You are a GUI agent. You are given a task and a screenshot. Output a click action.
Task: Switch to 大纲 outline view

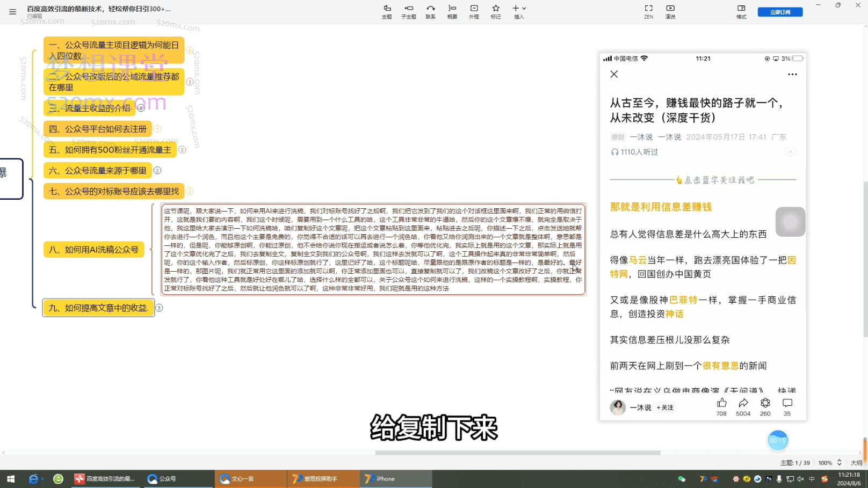tap(856, 462)
